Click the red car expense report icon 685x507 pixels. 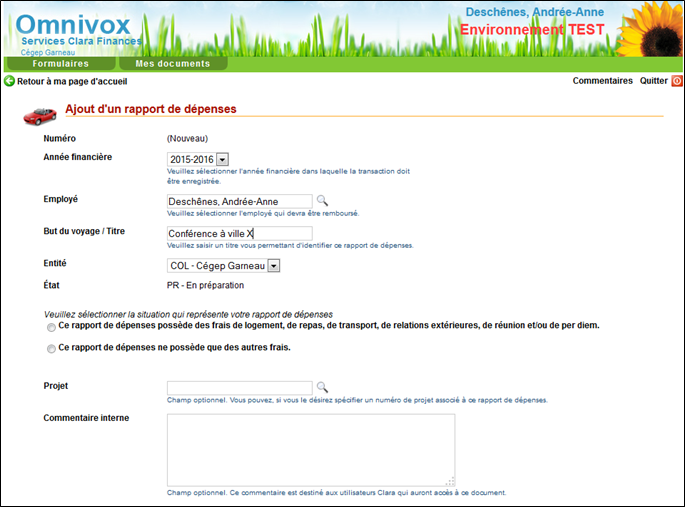click(x=40, y=113)
